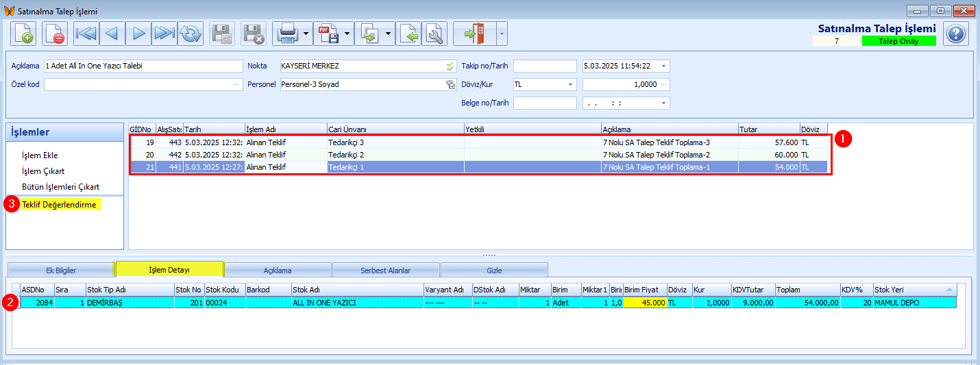Open the Serbest Alanlar tab
The image size is (980, 365).
pyautogui.click(x=386, y=270)
